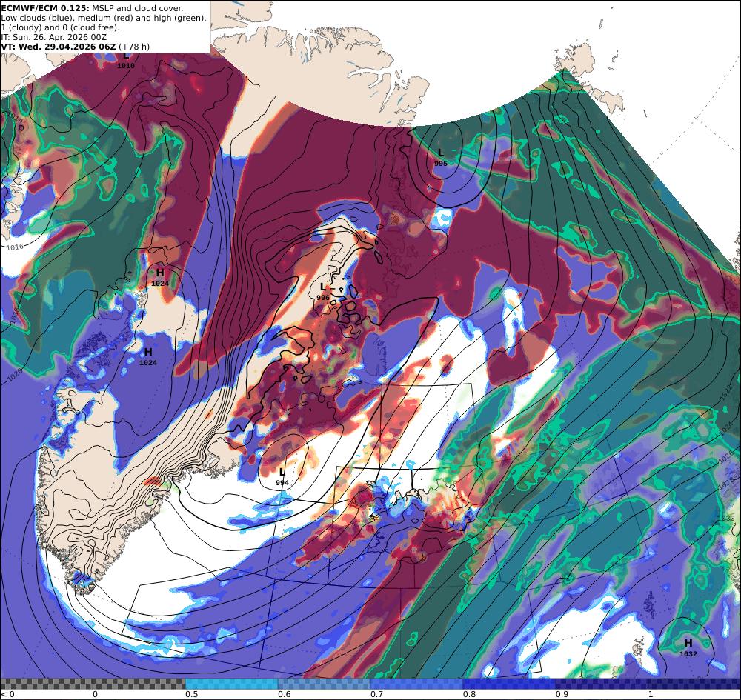Click the '0.8' colorbar tick label
The height and width of the screenshot is (700, 741).
coord(469,694)
